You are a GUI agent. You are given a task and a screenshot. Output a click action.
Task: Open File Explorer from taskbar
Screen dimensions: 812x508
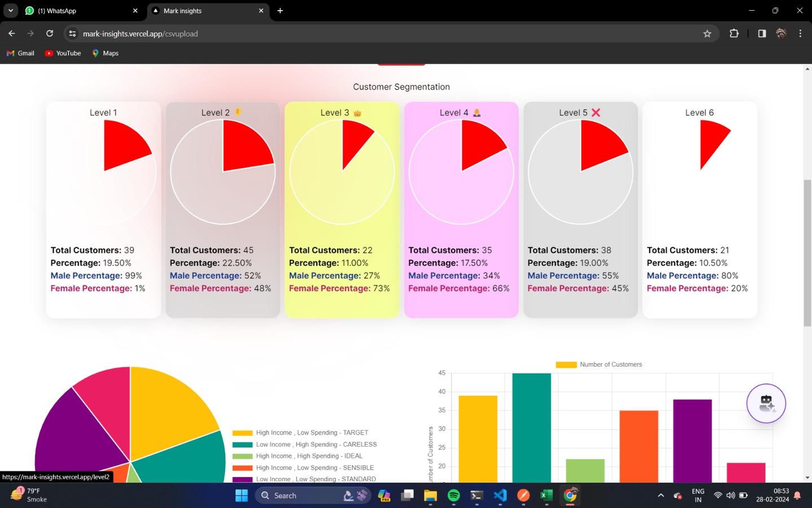[x=430, y=496]
